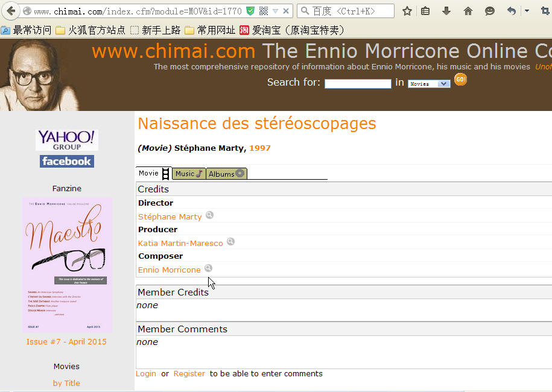Go to the home page icon
552x392 pixels.
point(468,11)
